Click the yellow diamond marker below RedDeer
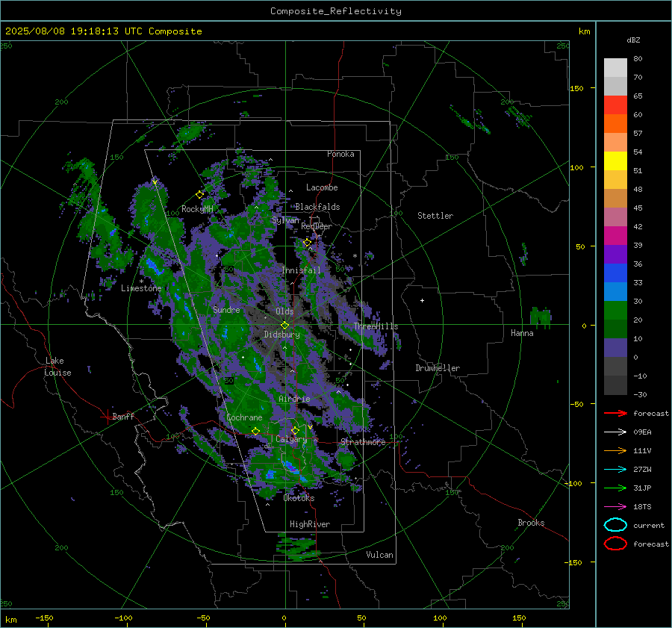The image size is (672, 628). [307, 243]
